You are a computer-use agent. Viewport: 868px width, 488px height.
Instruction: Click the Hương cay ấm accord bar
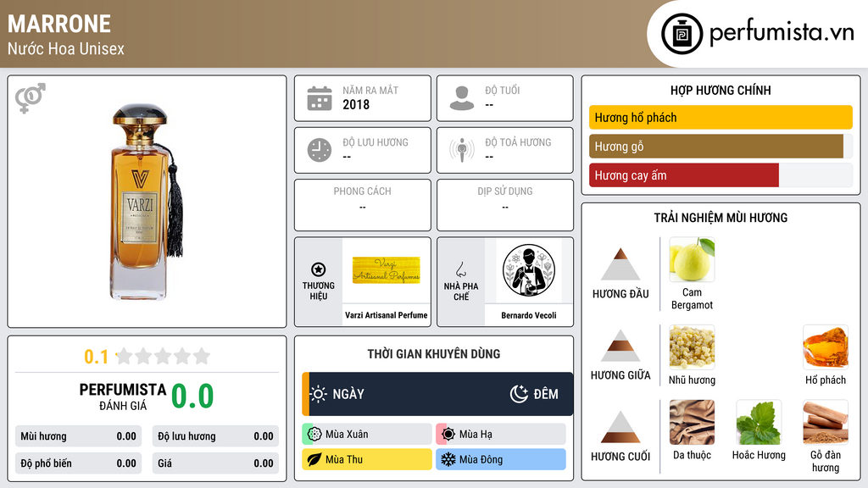click(x=721, y=175)
